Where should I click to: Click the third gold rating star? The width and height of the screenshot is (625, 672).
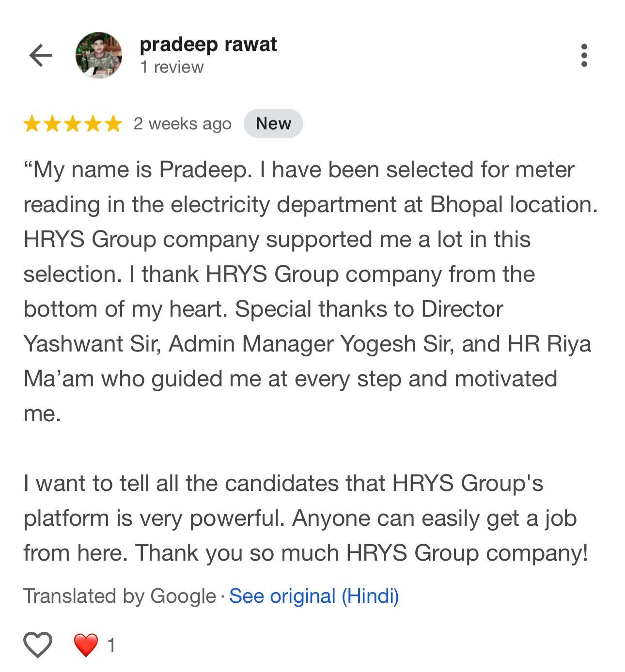pos(73,124)
